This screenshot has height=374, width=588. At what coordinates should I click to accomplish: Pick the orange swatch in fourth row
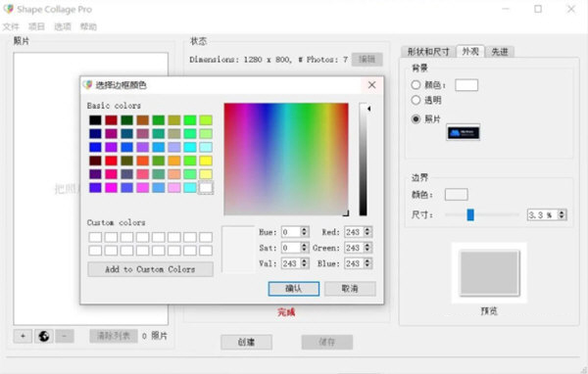pos(174,161)
